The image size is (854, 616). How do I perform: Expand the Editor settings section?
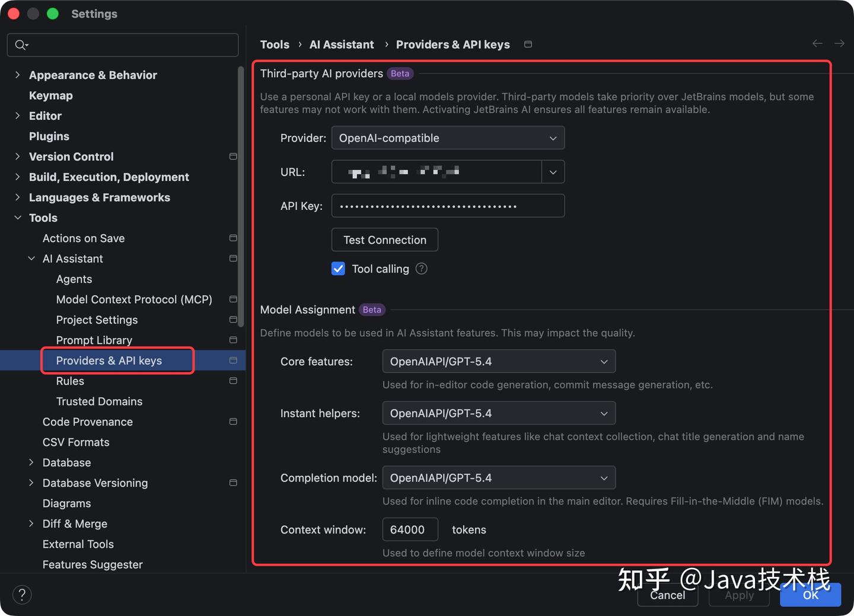(17, 116)
